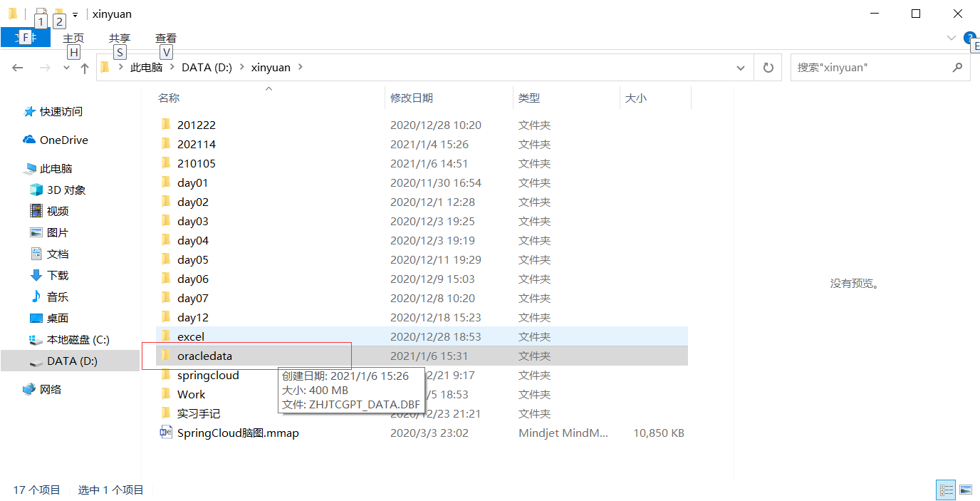Screen dimensions: 980x501
Task: Click the 10,850 KB size cell
Action: pyautogui.click(x=659, y=433)
